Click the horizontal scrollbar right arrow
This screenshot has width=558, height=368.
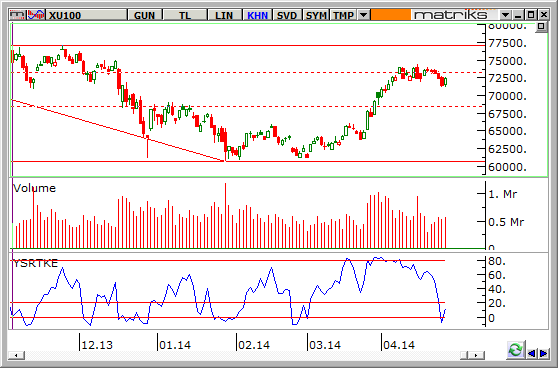[x=477, y=355]
